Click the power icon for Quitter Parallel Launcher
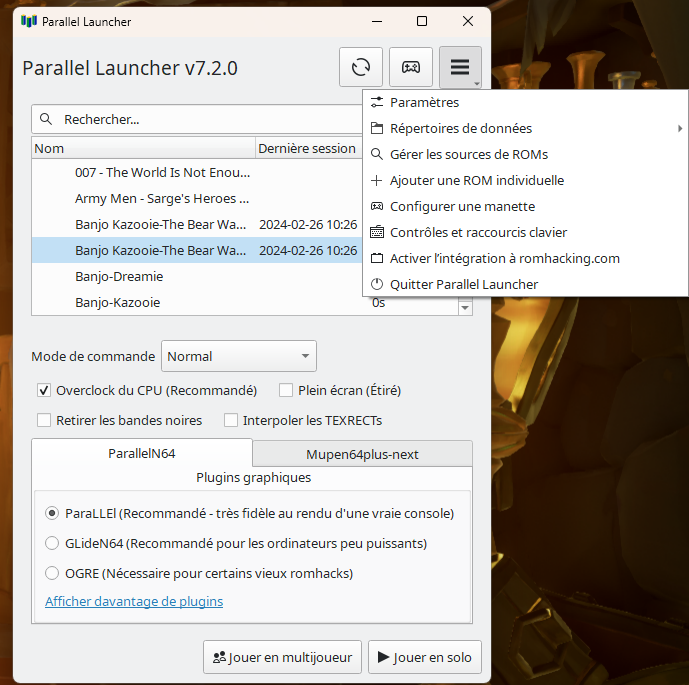689x685 pixels. [x=377, y=284]
